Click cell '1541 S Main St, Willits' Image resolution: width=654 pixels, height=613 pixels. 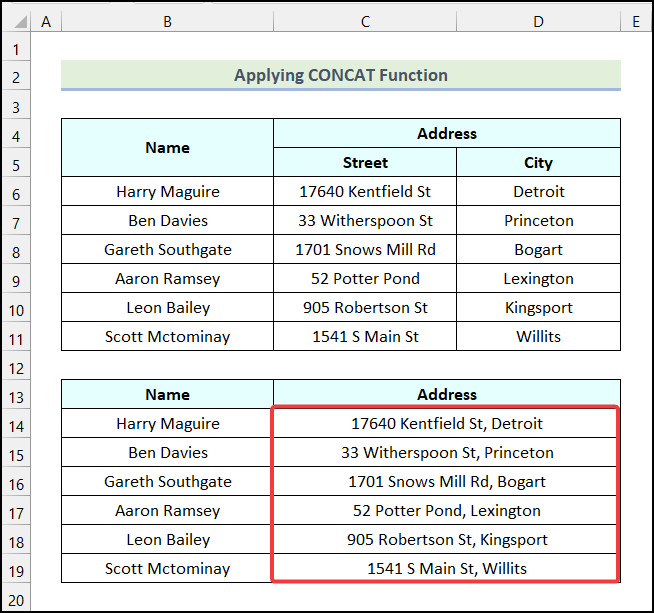[447, 568]
